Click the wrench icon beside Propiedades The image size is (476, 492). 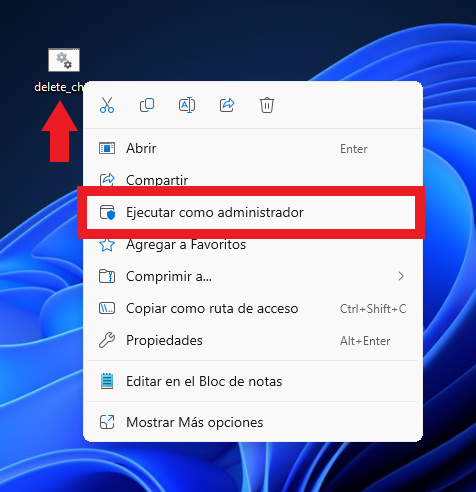107,340
